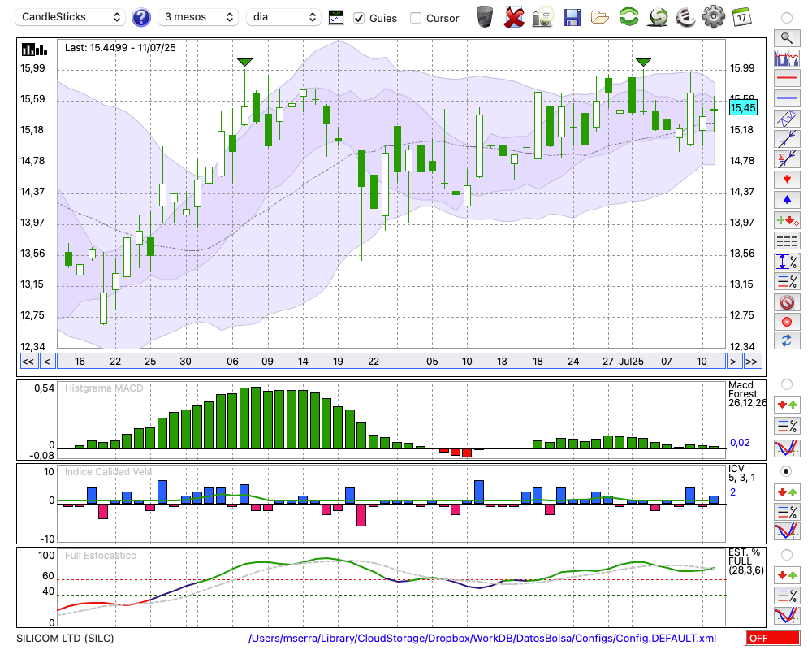Select the triple dashed lines tool
Viewport: 812px width, 650px height.
pyautogui.click(x=787, y=241)
